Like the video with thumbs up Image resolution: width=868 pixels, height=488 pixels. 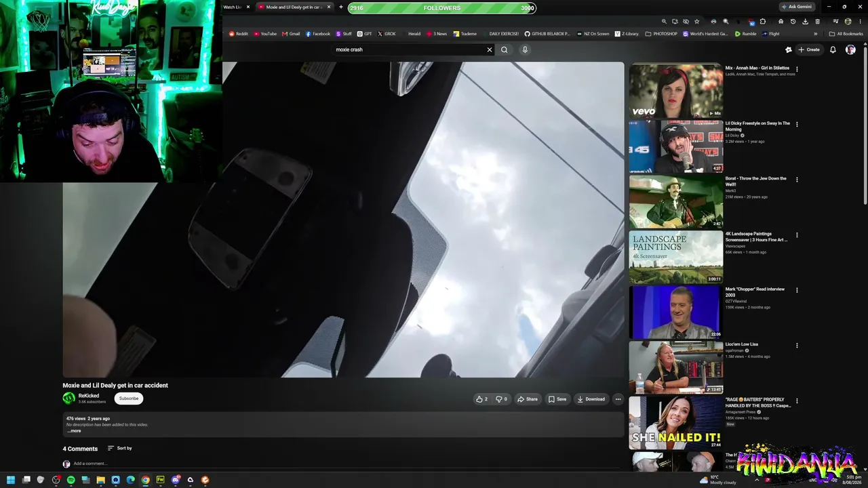pos(482,399)
